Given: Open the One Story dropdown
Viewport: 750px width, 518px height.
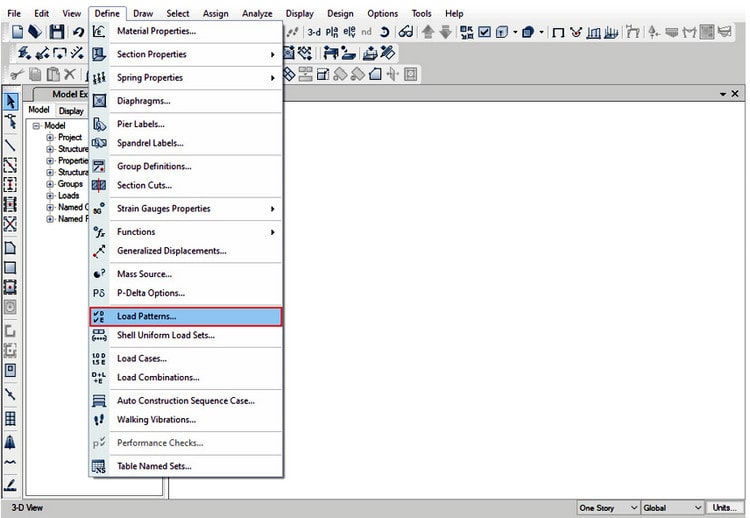Looking at the screenshot, I should [x=607, y=508].
